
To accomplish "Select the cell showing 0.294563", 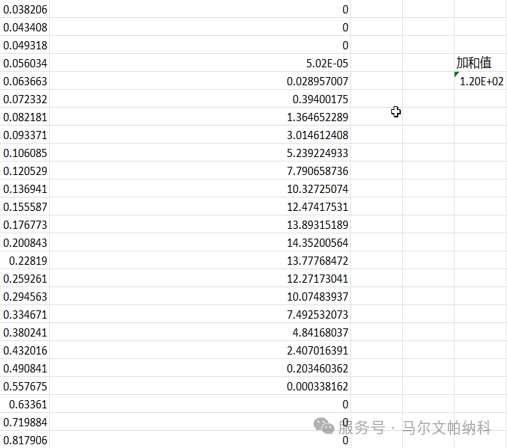I will coord(25,297).
